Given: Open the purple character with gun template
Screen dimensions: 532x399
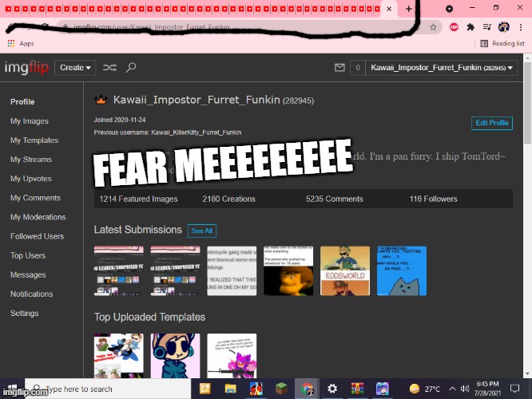Looking at the screenshot, I should [x=232, y=356].
